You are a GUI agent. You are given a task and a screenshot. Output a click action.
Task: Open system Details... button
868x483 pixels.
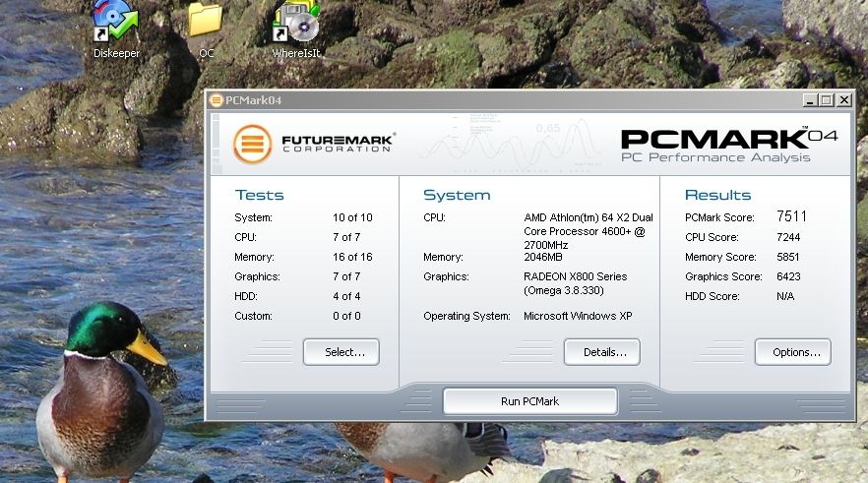coord(602,352)
